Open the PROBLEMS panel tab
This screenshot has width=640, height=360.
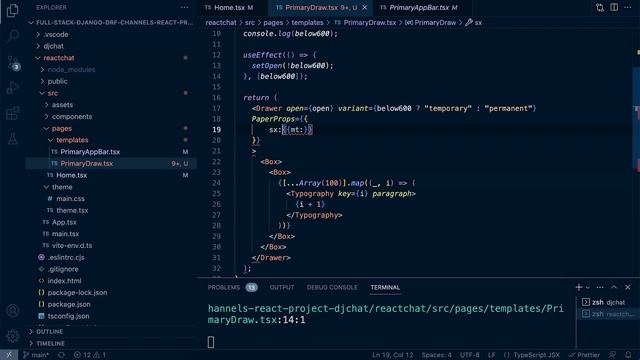coord(232,287)
